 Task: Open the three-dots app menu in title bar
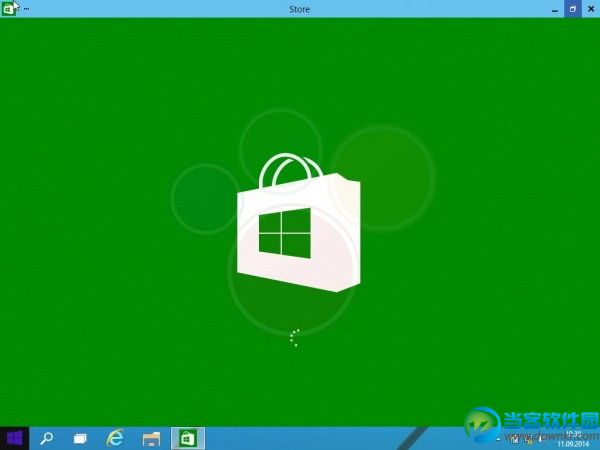[x=26, y=8]
